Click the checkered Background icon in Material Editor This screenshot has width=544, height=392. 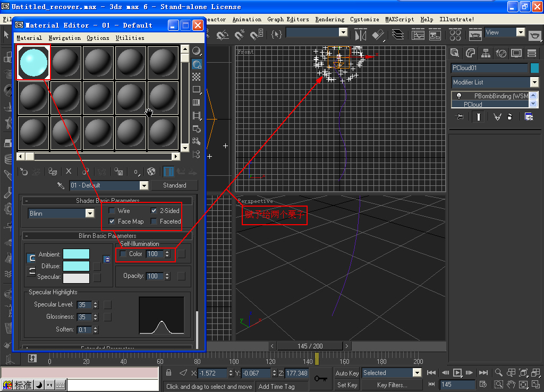coord(197,77)
